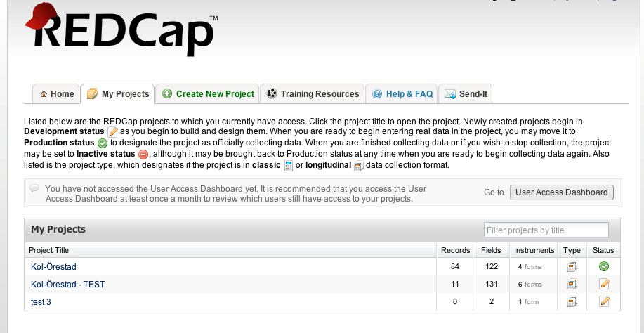
Task: Open the Create New Project tab
Action: pos(208,94)
